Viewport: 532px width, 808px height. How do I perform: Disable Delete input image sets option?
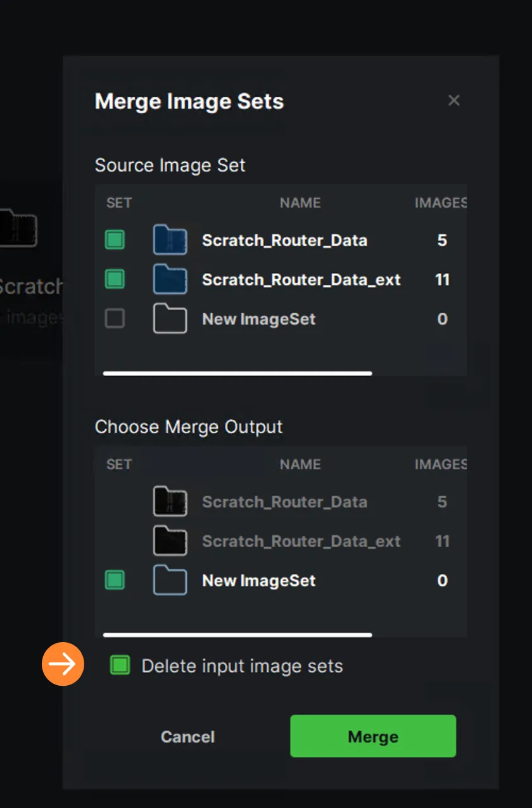[x=120, y=665]
